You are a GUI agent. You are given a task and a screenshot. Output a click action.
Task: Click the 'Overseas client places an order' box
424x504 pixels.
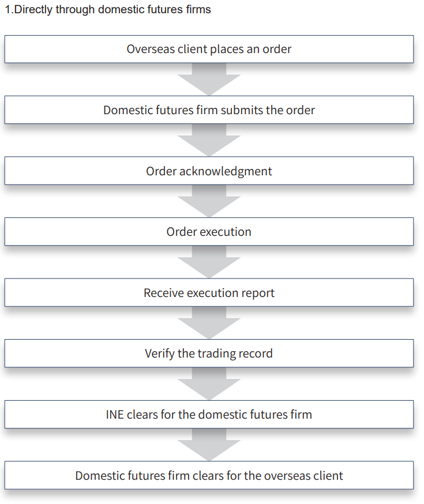[209, 49]
